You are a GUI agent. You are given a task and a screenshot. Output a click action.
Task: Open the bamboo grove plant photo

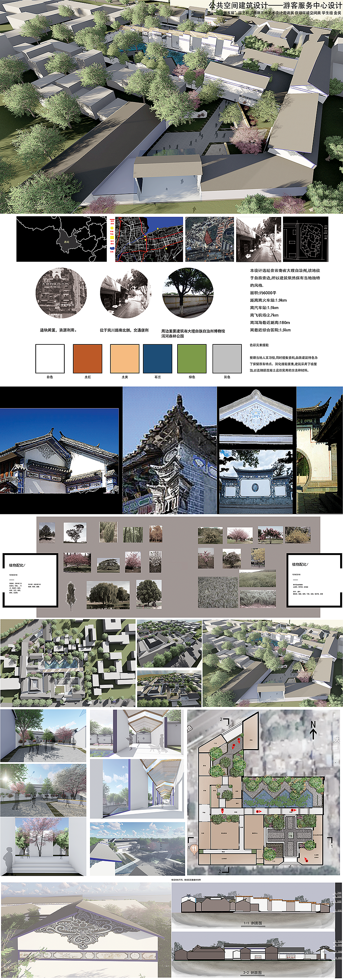point(133,534)
